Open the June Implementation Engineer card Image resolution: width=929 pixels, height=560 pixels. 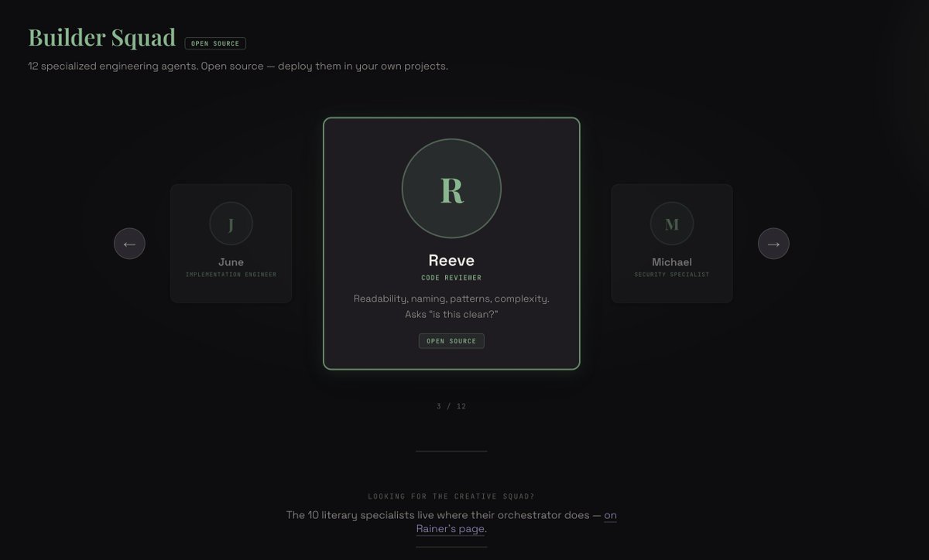231,243
